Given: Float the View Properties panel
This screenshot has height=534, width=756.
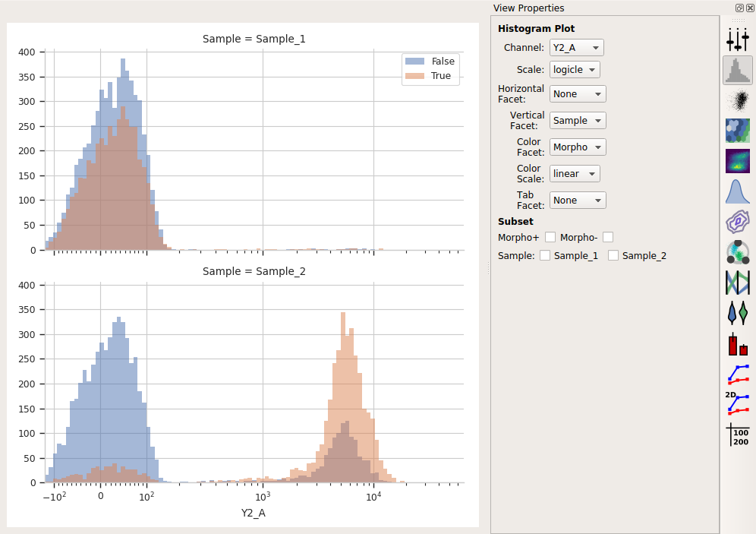Looking at the screenshot, I should [739, 8].
